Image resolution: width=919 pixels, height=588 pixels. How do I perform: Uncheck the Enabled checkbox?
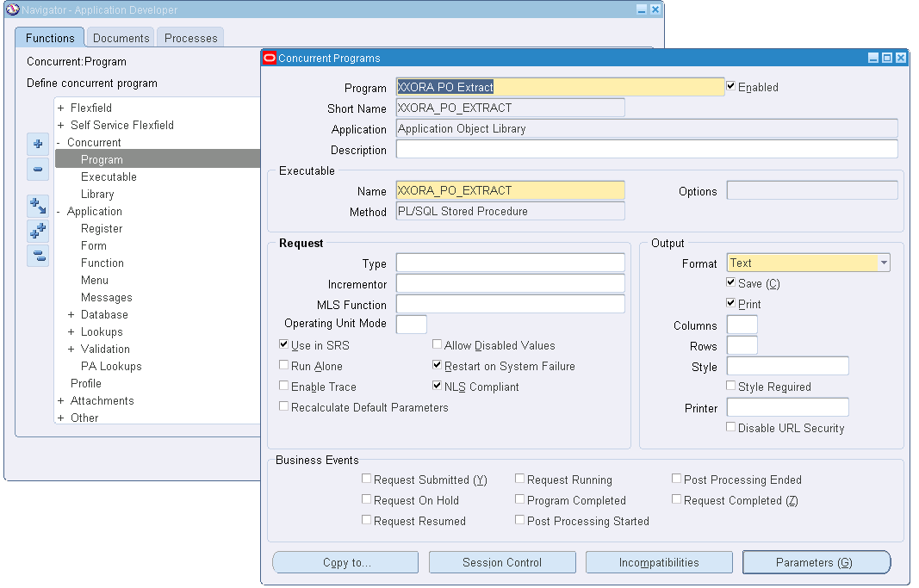[731, 86]
